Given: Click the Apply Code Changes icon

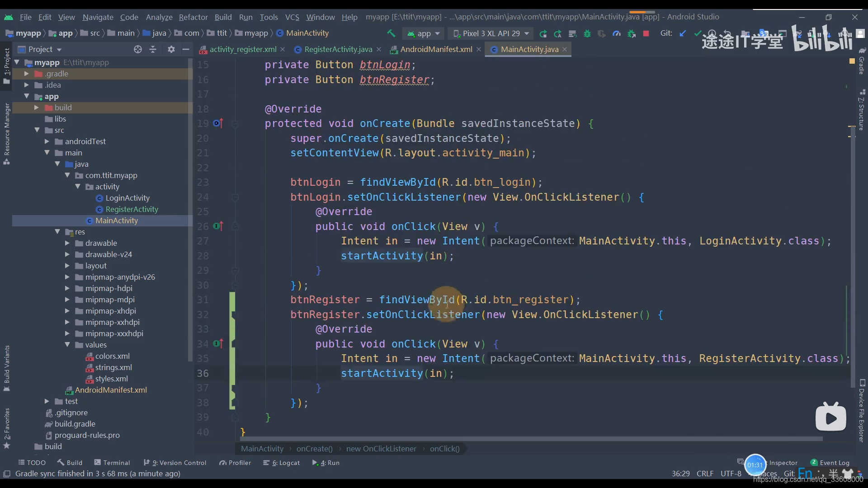Looking at the screenshot, I should point(572,33).
